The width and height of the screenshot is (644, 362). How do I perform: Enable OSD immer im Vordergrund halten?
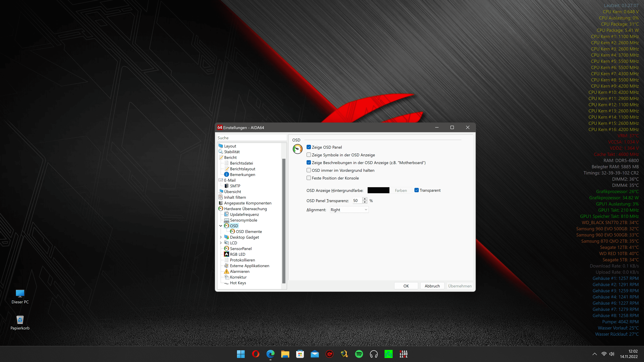(x=309, y=170)
